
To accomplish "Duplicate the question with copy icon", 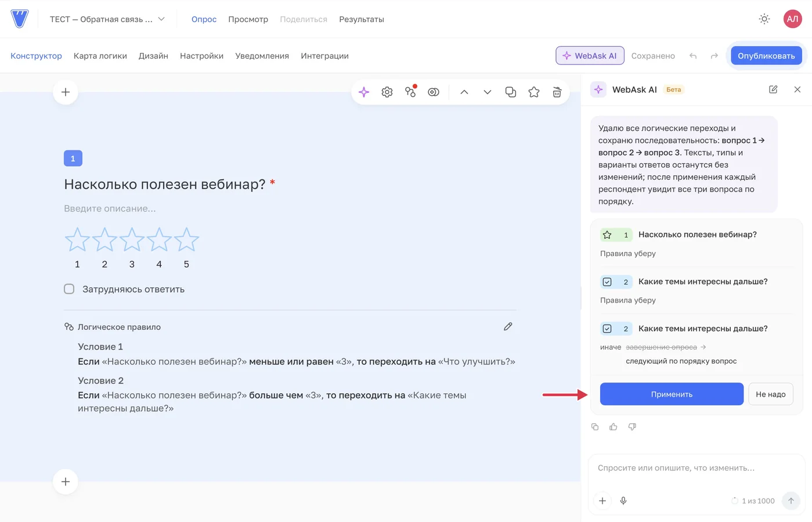I will (x=511, y=92).
